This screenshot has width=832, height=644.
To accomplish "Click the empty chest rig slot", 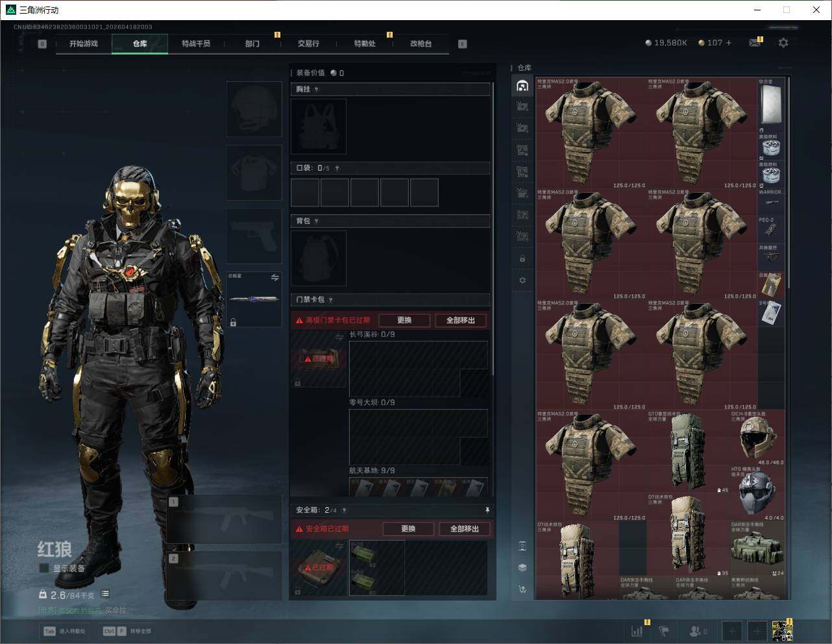I will click(319, 127).
